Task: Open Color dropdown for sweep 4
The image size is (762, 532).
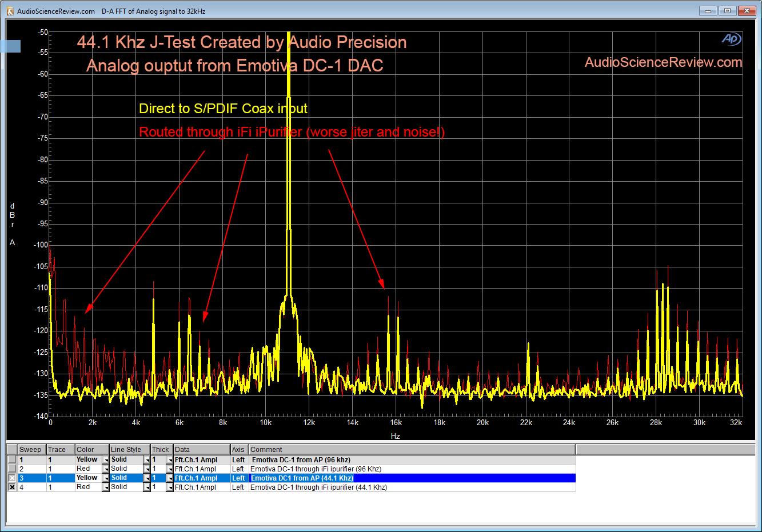Action: point(106,487)
